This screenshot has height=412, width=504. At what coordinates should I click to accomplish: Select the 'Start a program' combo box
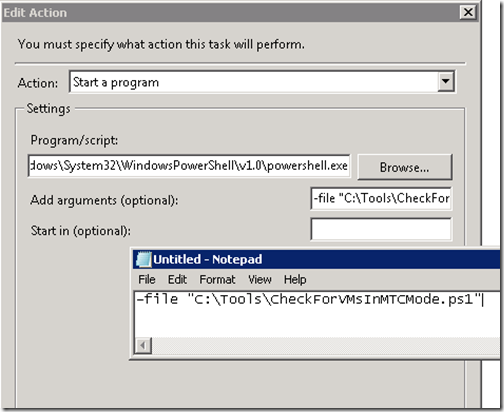point(262,82)
